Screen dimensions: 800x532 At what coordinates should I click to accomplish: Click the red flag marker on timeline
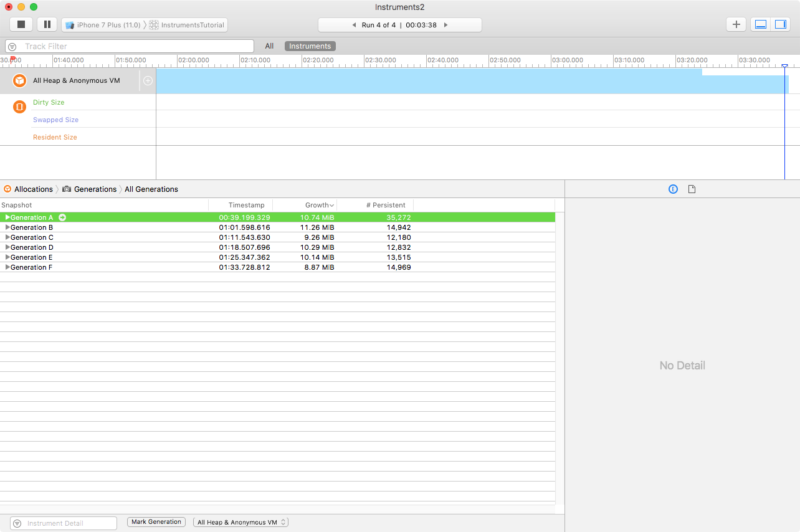coord(12,59)
